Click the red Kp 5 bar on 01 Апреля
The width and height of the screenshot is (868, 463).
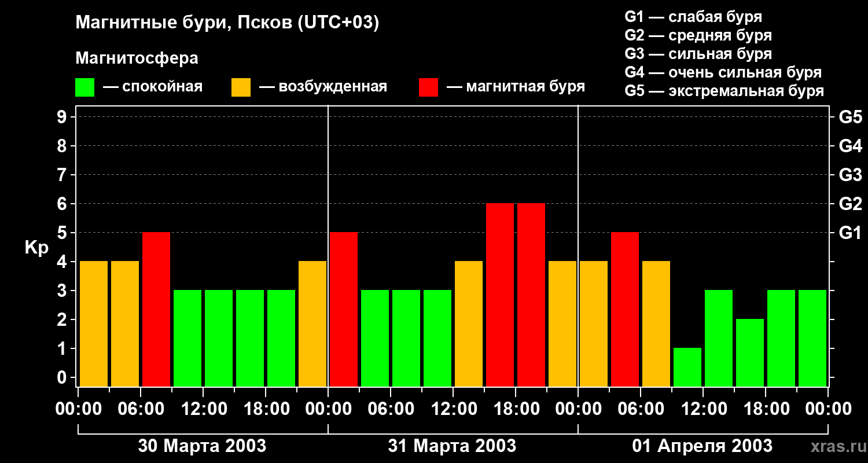(x=625, y=310)
